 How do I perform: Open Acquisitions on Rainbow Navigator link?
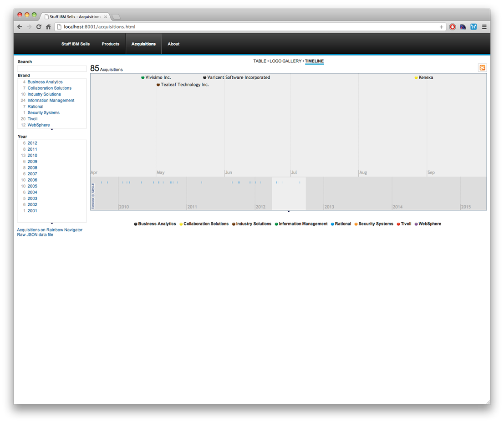click(x=50, y=230)
